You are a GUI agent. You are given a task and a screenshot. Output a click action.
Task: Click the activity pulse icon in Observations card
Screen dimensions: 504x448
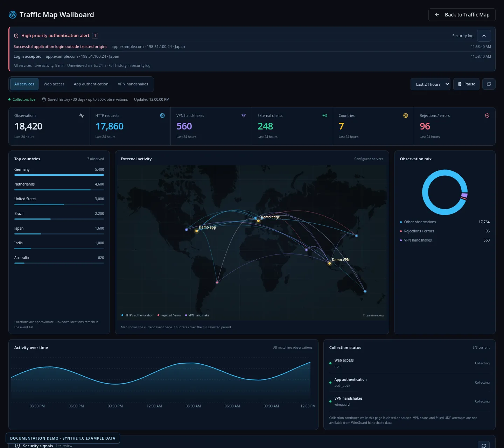coord(82,115)
